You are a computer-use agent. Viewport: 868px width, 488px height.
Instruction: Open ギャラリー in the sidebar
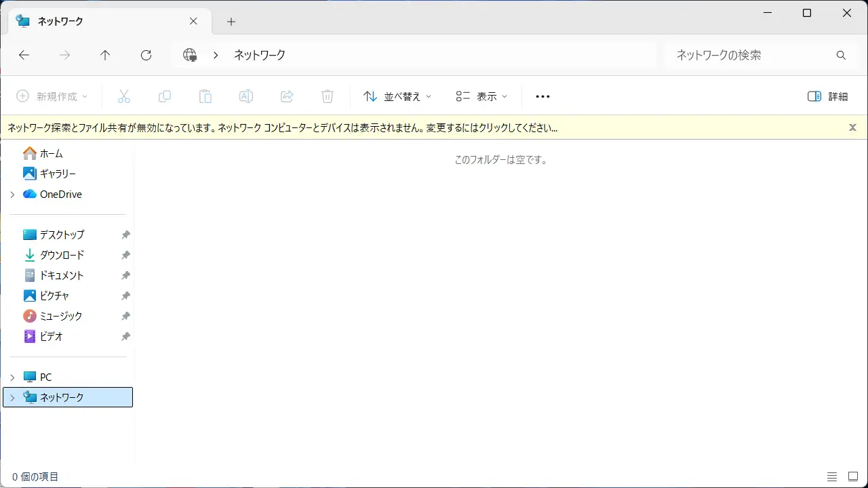click(50, 174)
